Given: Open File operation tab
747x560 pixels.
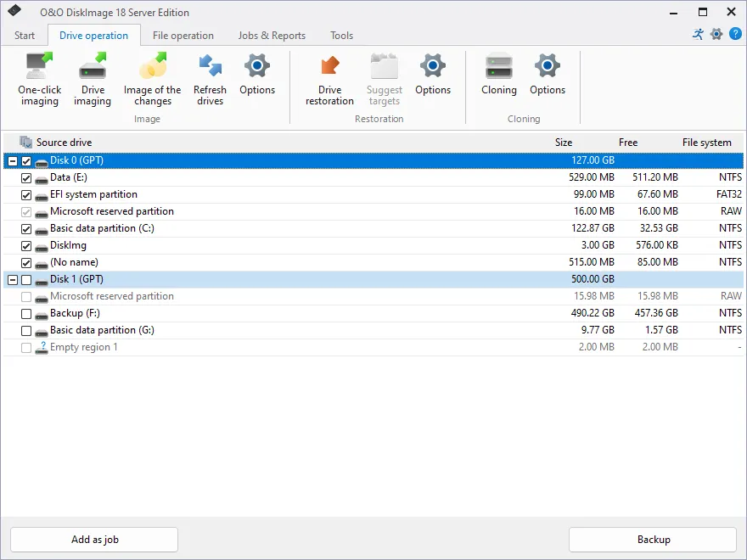Looking at the screenshot, I should coord(183,36).
